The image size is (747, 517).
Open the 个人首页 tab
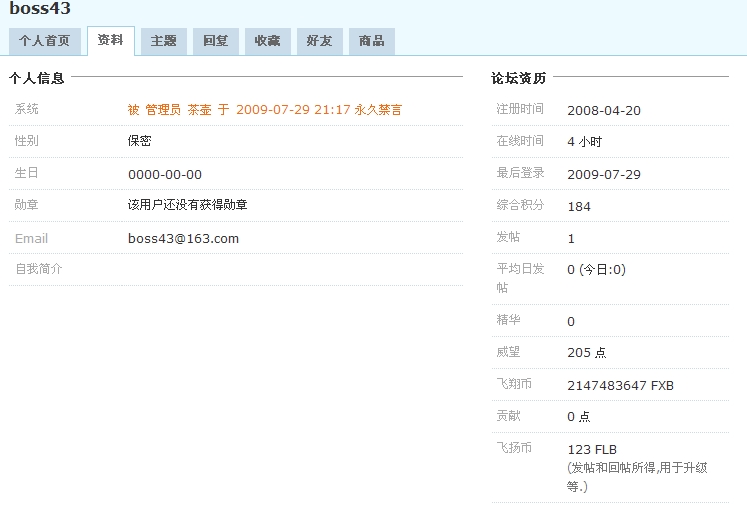[x=45, y=41]
